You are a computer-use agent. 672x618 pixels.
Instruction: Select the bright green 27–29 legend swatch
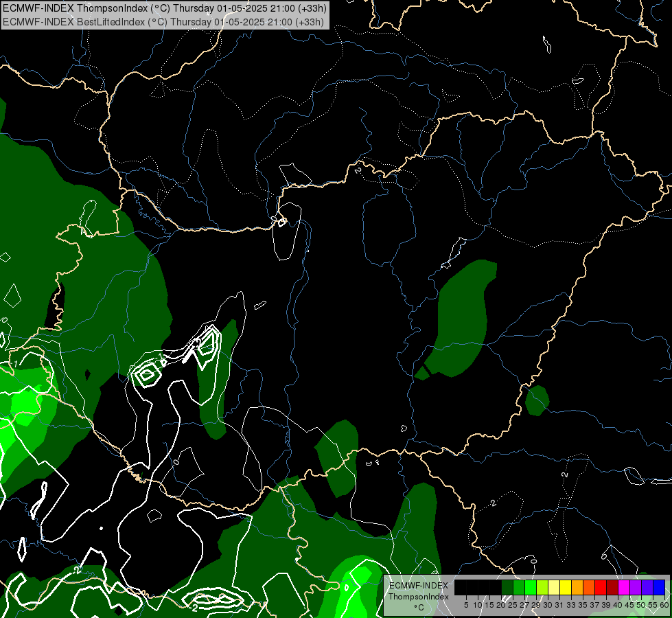tap(531, 588)
